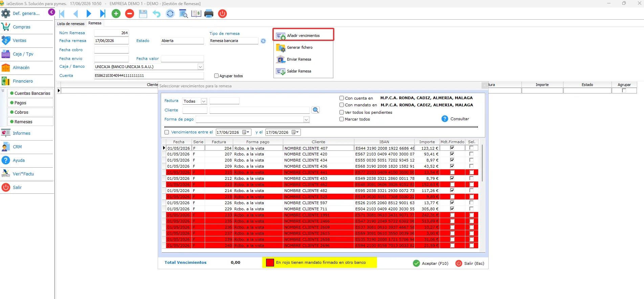Viewport: 644px width, 299px height.
Task: Click the red legend color square
Action: 270,262
